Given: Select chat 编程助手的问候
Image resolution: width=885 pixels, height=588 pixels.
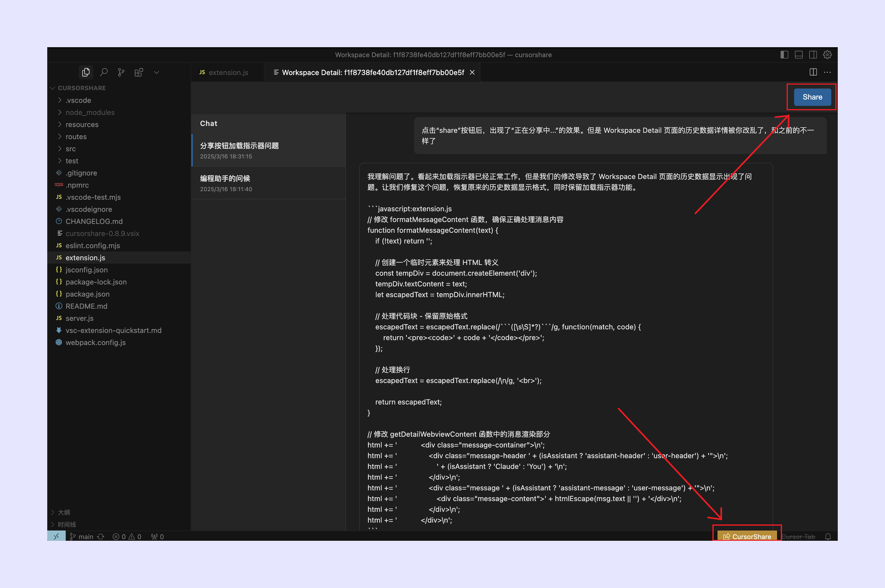Looking at the screenshot, I should click(x=268, y=183).
